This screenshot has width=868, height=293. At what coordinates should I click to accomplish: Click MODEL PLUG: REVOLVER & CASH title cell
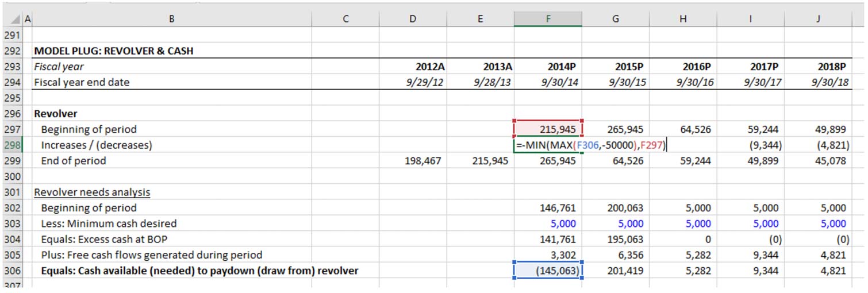[114, 51]
